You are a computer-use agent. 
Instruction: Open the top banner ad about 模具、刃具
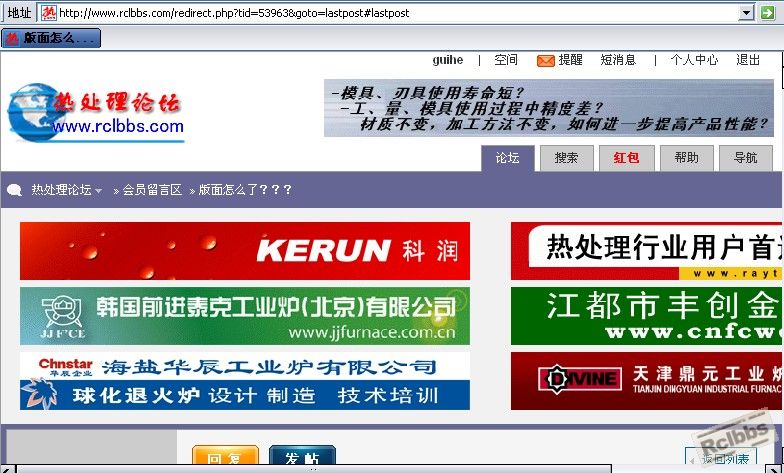pyautogui.click(x=548, y=108)
